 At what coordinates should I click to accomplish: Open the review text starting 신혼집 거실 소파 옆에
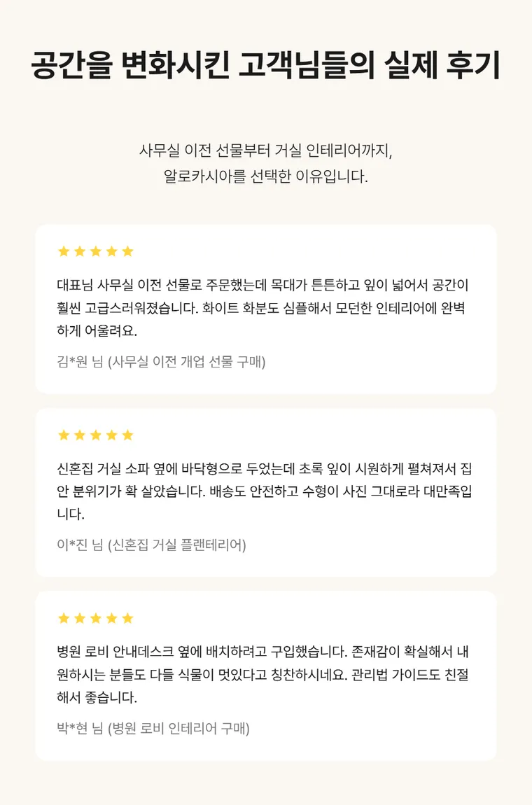265,491
